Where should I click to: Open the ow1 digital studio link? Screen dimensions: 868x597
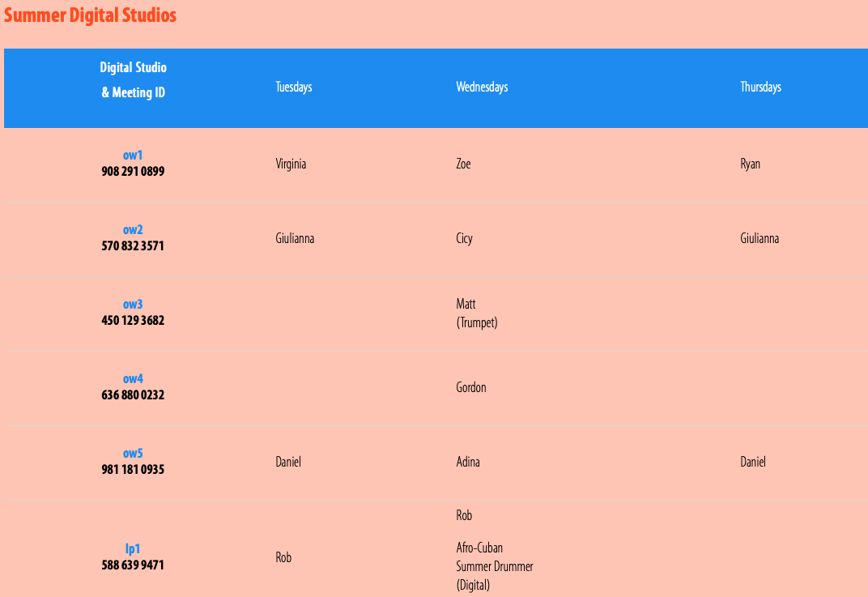pyautogui.click(x=133, y=155)
